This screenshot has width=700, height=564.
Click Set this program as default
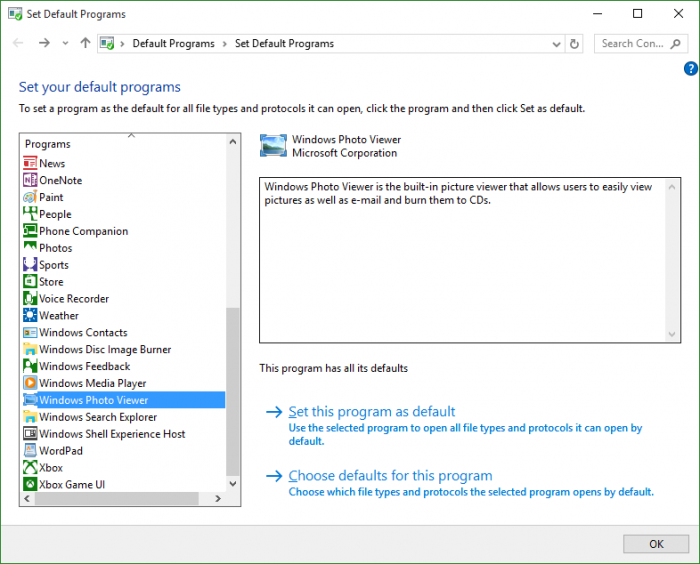click(x=371, y=411)
